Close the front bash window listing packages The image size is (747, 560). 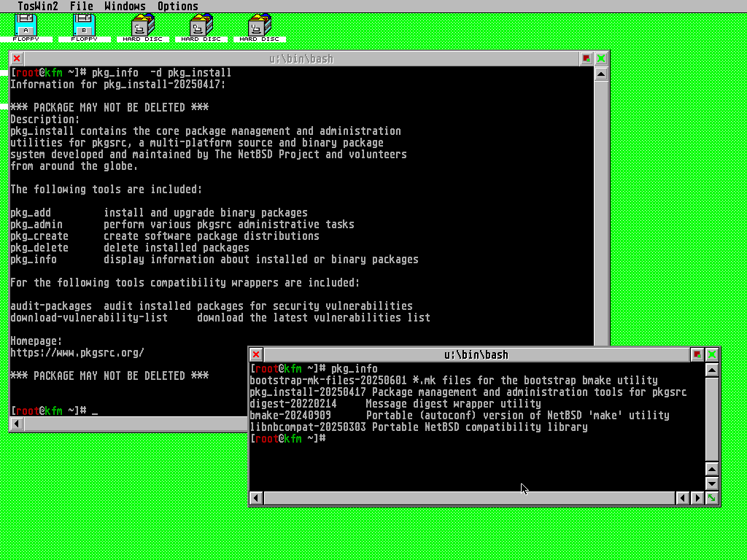tap(256, 354)
